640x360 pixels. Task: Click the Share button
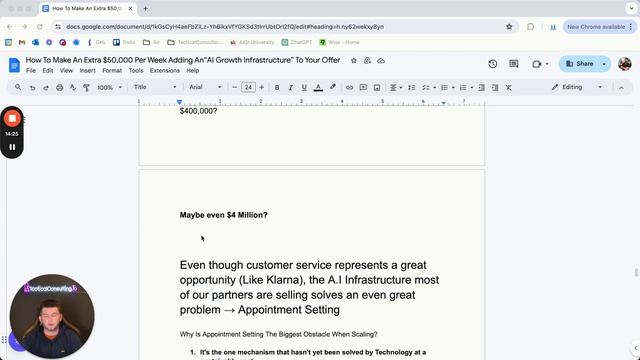579,64
